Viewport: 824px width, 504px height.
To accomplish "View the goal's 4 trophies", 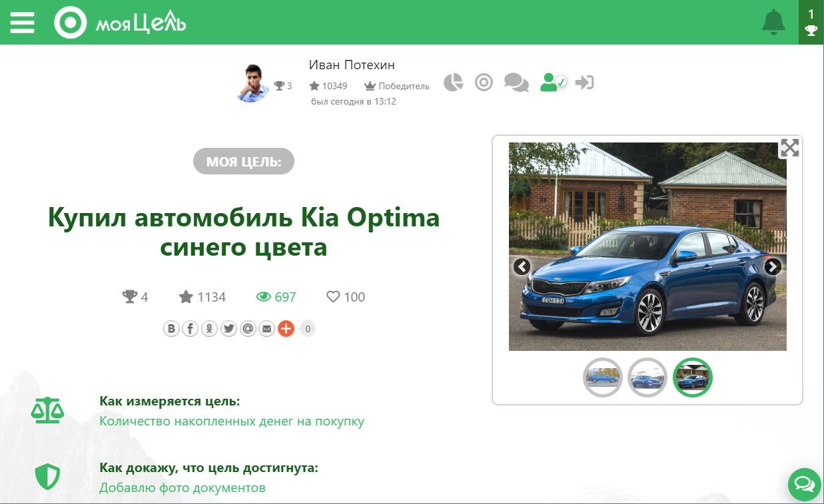I will [135, 297].
